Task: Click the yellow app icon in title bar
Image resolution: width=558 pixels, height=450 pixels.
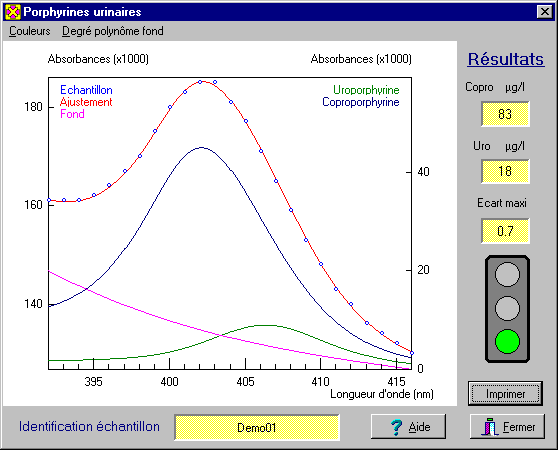Action: coord(13,12)
